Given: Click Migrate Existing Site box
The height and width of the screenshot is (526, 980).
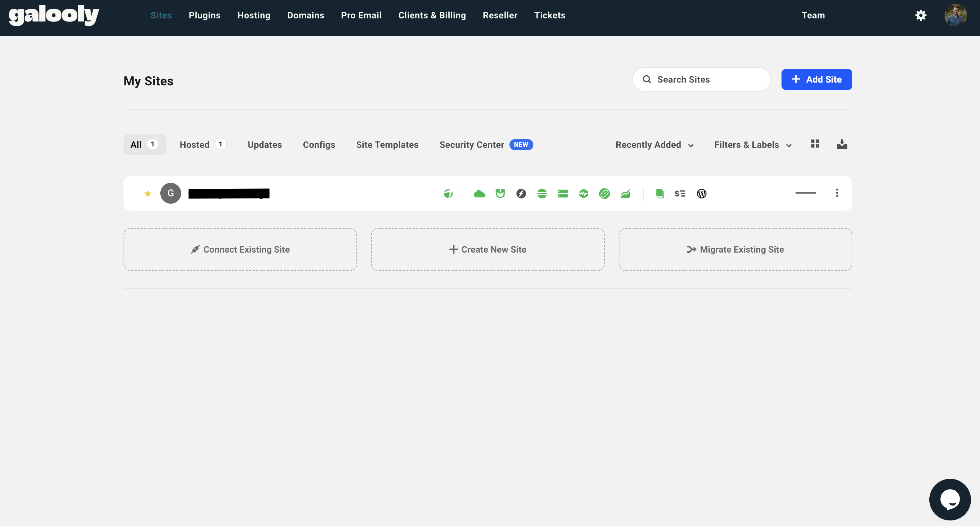Looking at the screenshot, I should (735, 249).
